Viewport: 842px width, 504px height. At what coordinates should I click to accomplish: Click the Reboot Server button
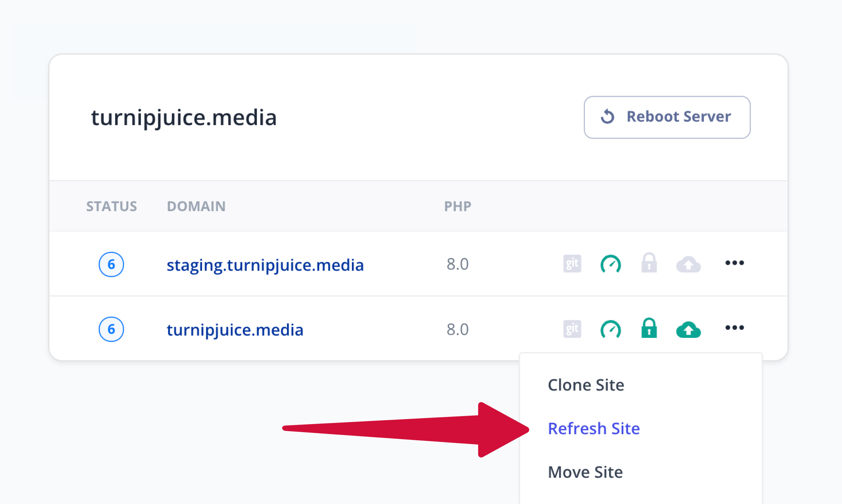(x=667, y=117)
